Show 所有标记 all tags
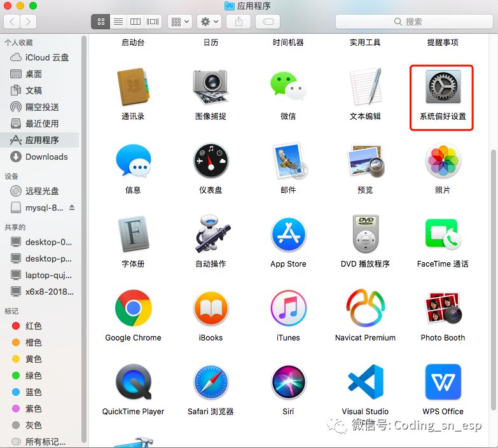498x448 pixels. pos(39,442)
